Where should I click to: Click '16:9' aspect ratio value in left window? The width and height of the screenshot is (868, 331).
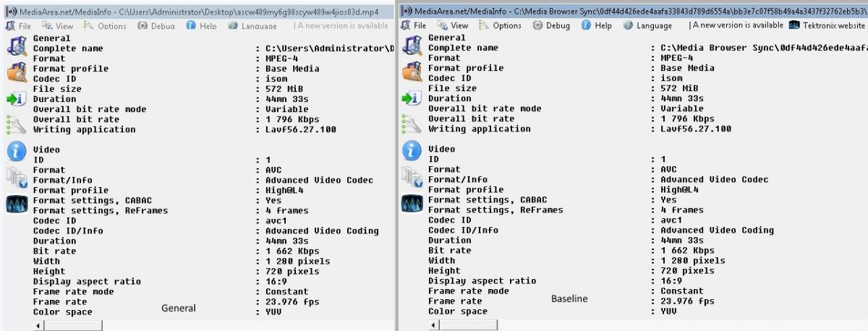coord(276,281)
